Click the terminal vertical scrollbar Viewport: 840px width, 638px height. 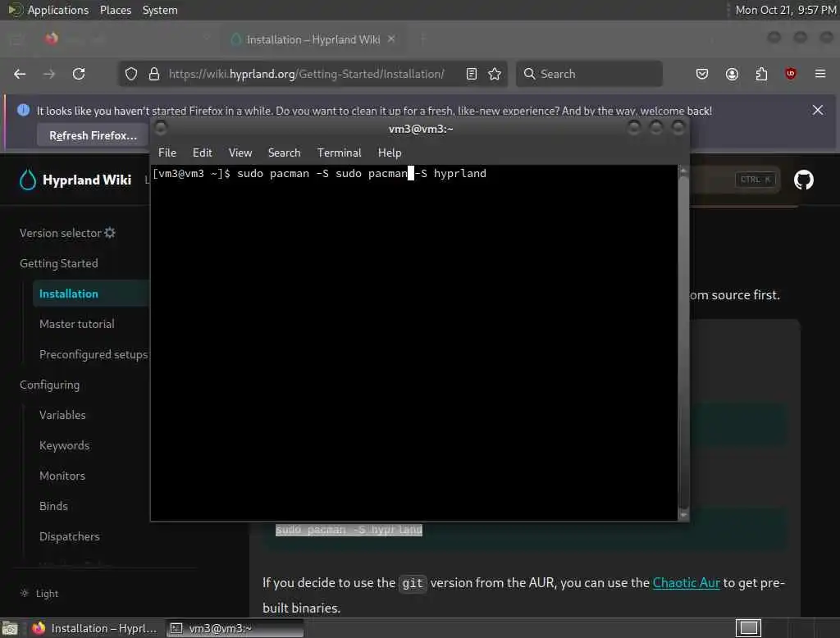(x=683, y=343)
